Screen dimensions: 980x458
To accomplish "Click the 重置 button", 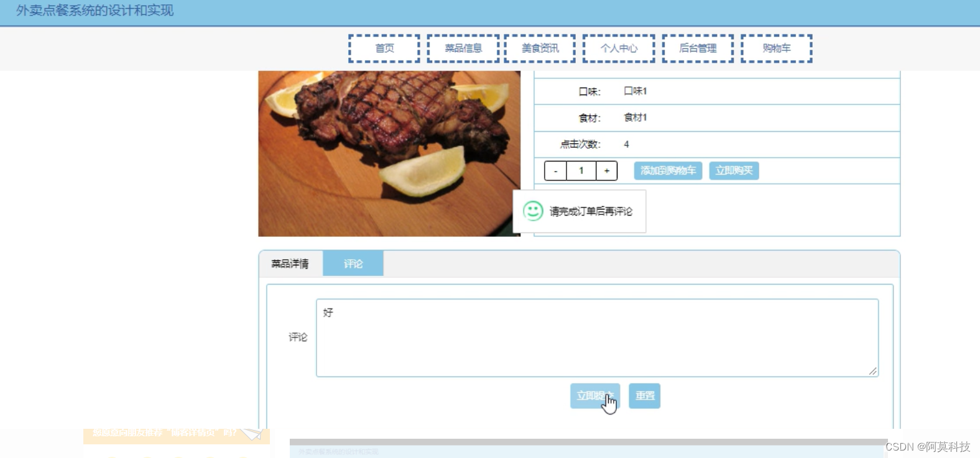I will pos(644,396).
